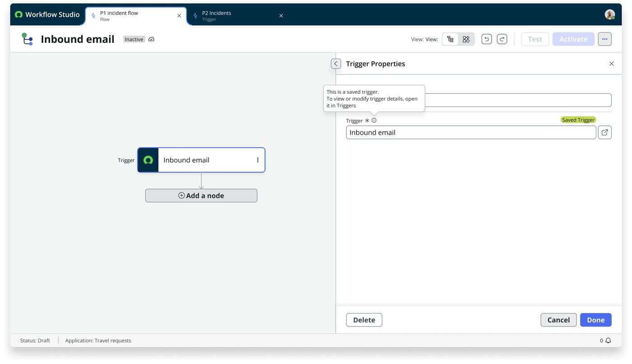
Task: Click the Delete button
Action: (364, 320)
